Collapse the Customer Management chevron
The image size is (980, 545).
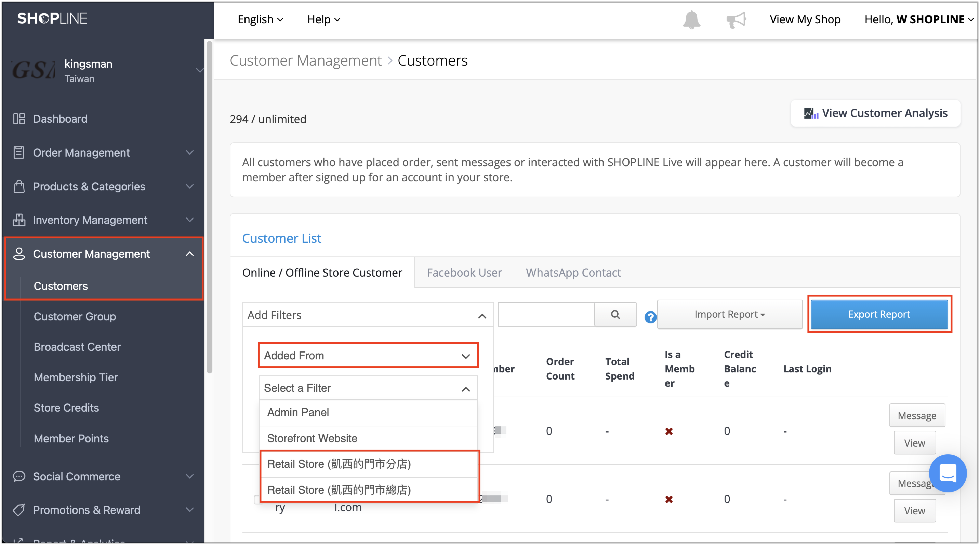pyautogui.click(x=189, y=254)
